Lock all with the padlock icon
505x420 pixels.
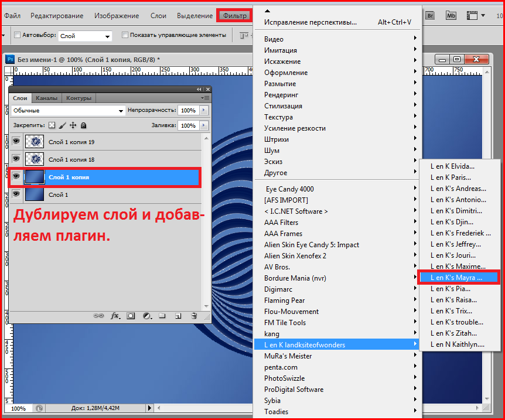83,125
